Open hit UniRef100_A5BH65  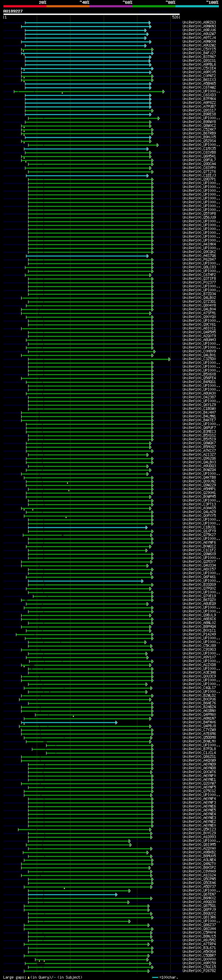point(199,84)
